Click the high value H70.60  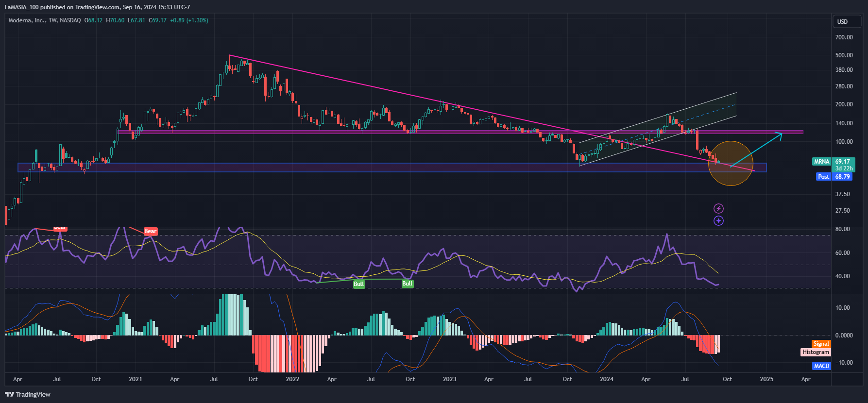(x=116, y=20)
